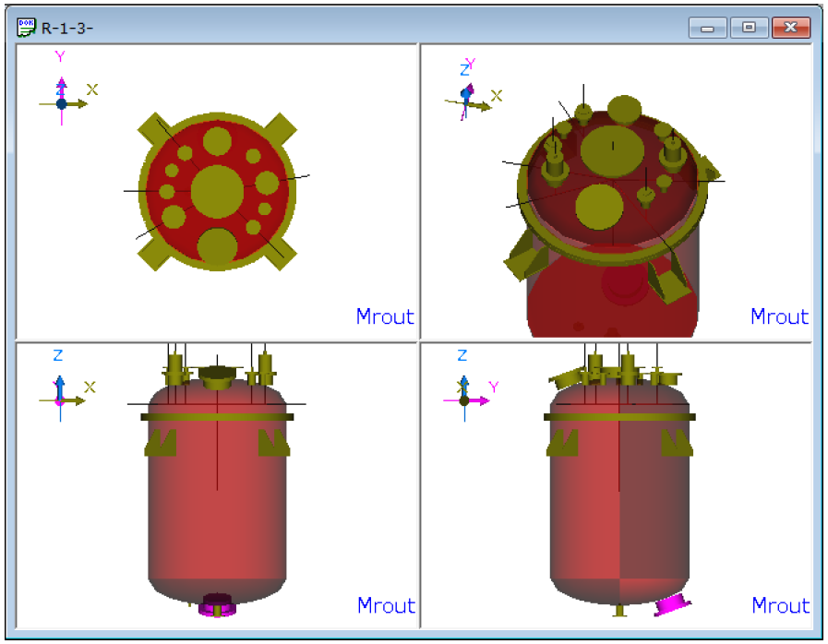The height and width of the screenshot is (644, 828).
Task: Close the R-1-3- window
Action: tap(790, 28)
